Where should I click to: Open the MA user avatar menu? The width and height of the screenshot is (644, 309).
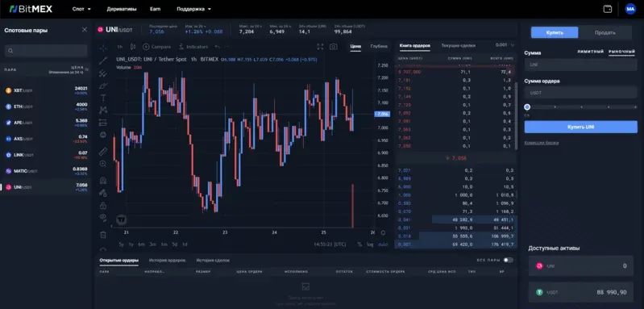pos(630,9)
